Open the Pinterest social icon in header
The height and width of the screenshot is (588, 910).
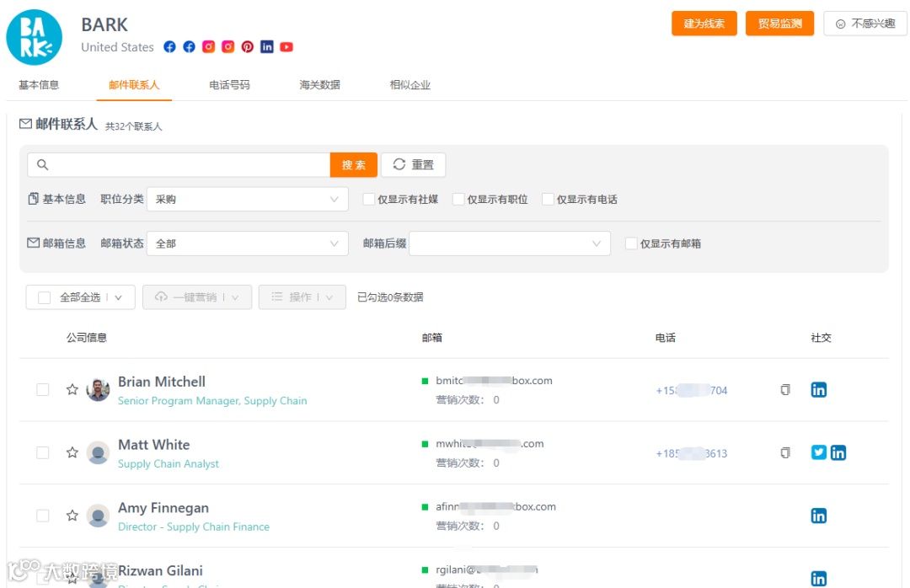[x=247, y=47]
